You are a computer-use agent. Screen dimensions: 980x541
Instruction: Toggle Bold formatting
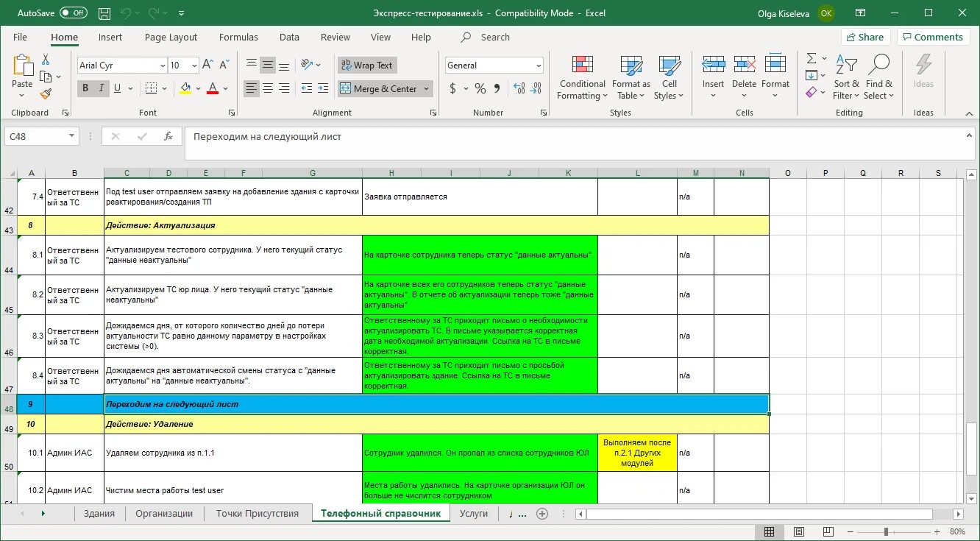point(85,88)
